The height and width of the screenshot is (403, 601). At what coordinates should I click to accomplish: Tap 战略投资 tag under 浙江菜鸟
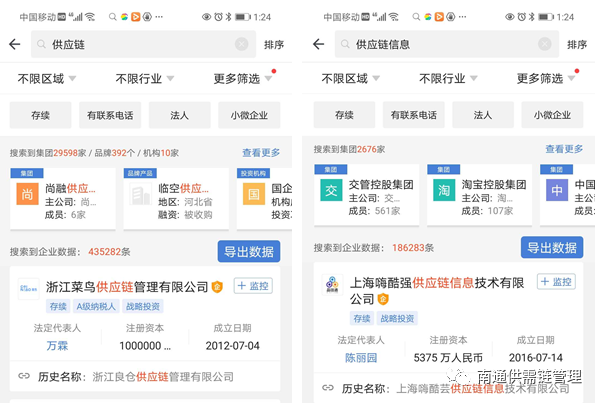pos(143,306)
